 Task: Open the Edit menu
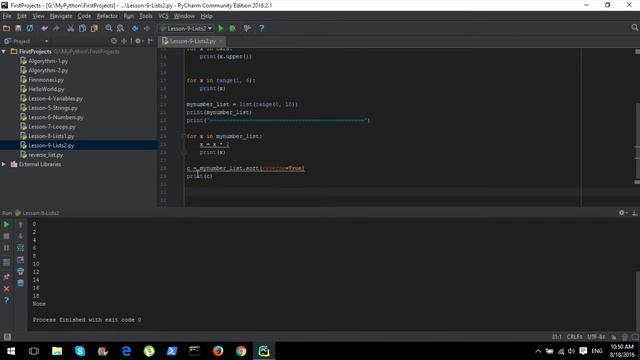(x=22, y=16)
